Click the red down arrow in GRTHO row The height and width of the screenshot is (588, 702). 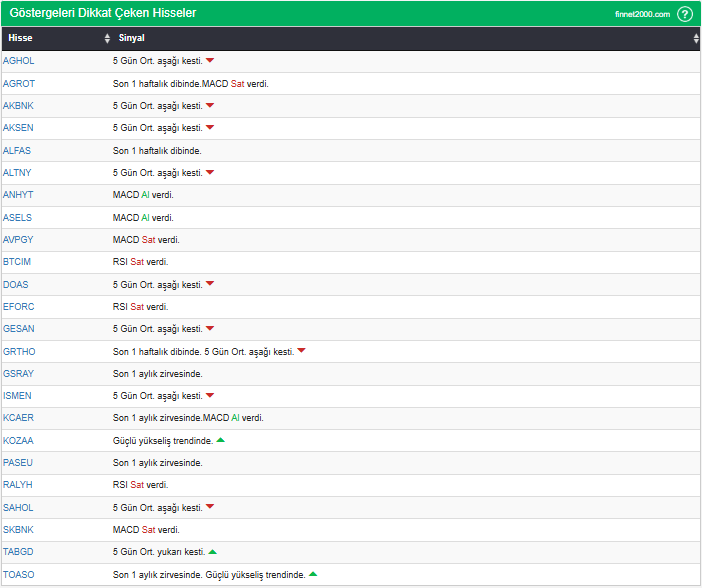tap(301, 350)
